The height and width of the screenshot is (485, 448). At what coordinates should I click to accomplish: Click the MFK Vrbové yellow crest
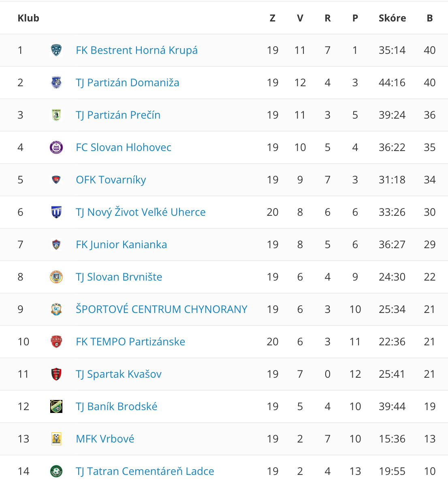click(56, 439)
